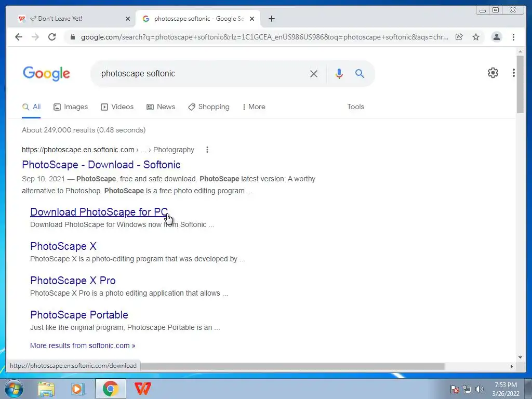Screen dimensions: 532x399
Task: Open options for the softonic result
Action: (207, 150)
